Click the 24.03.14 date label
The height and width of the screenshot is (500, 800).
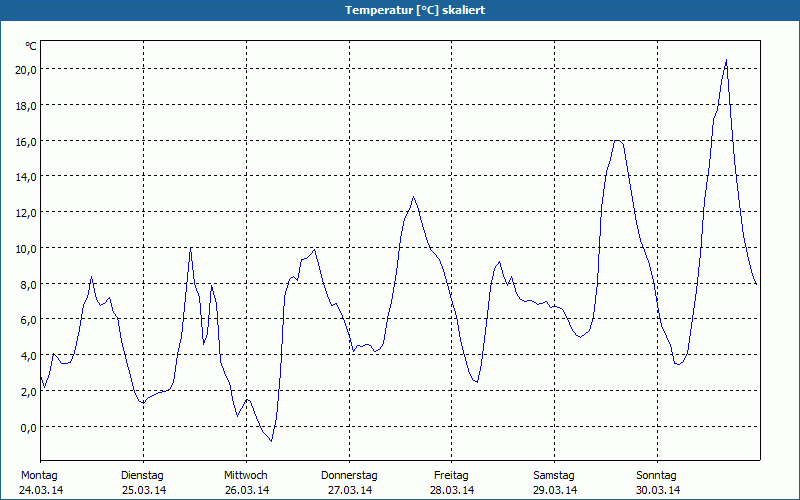(41, 490)
